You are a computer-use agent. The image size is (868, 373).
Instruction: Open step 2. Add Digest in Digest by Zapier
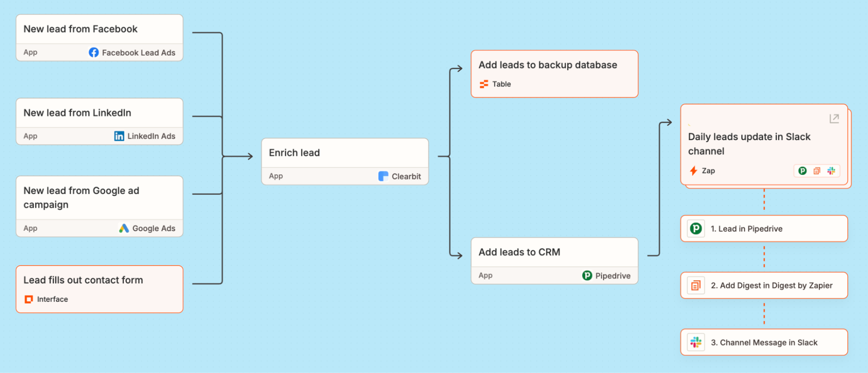(x=764, y=285)
